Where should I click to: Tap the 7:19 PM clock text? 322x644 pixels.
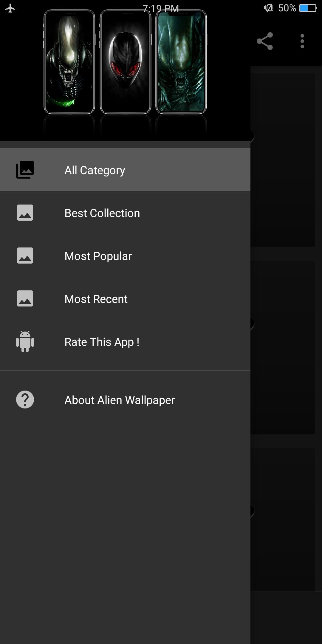tap(161, 8)
